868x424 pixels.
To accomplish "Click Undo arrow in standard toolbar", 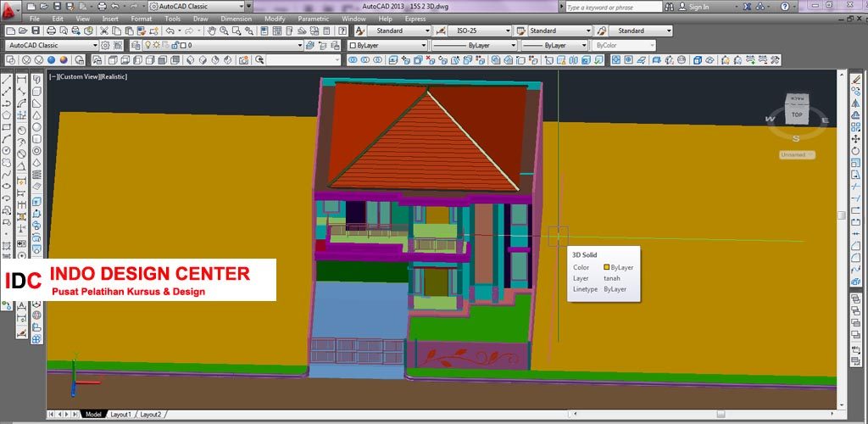I will pyautogui.click(x=170, y=31).
